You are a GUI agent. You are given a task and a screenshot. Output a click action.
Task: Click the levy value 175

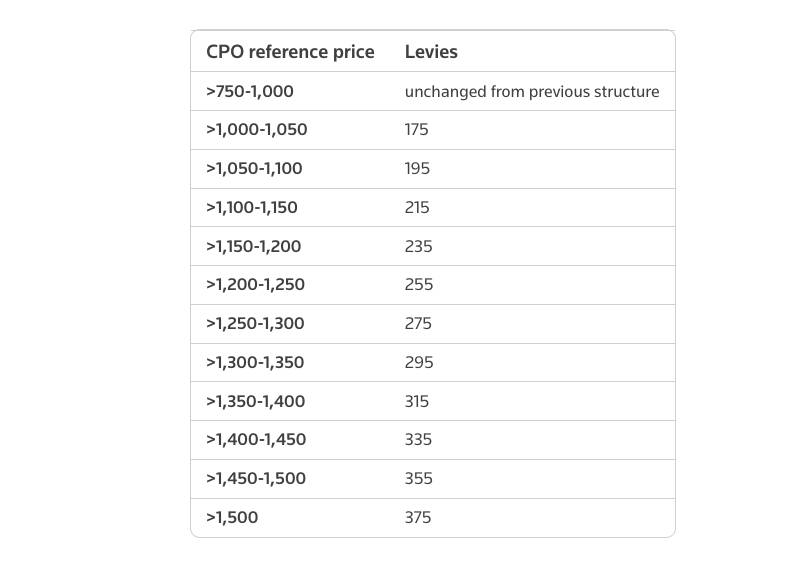point(417,130)
